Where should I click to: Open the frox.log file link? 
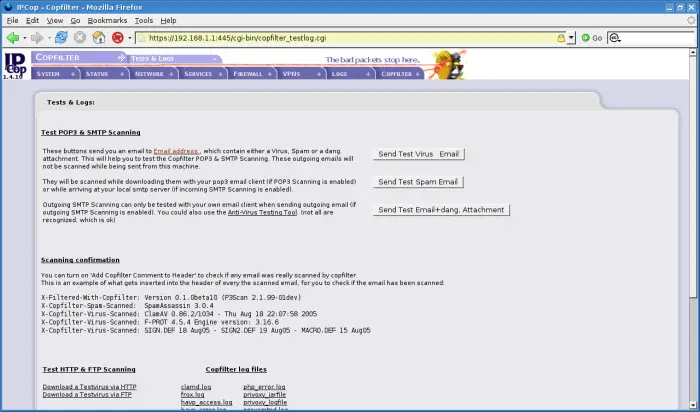[192, 395]
